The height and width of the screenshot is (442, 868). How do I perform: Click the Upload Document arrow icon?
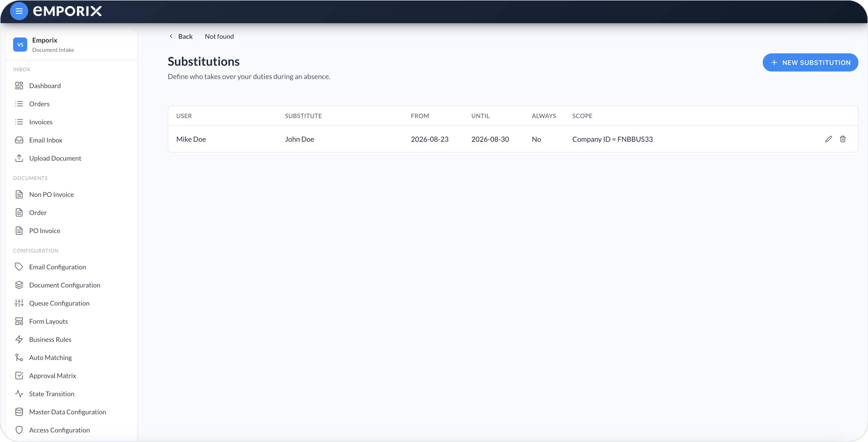[19, 158]
